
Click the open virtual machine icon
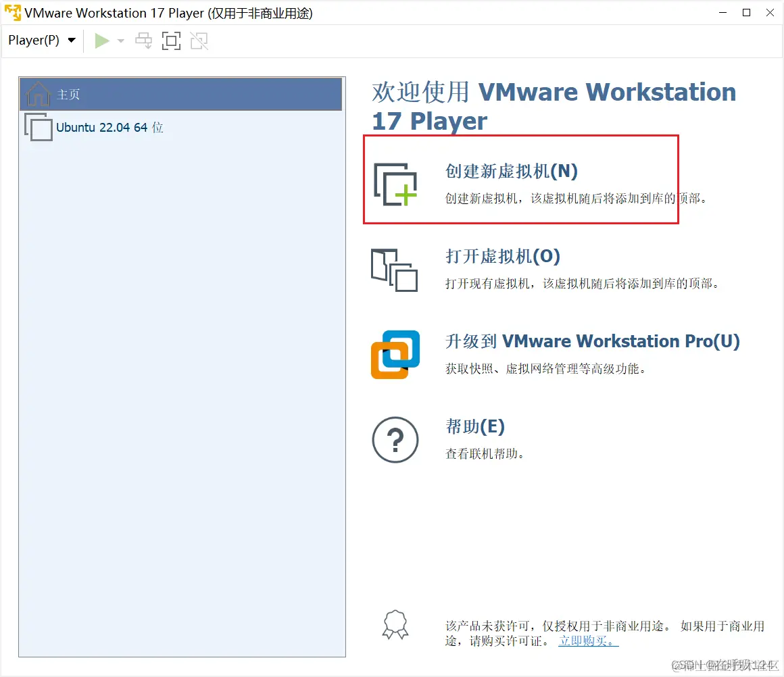point(395,270)
